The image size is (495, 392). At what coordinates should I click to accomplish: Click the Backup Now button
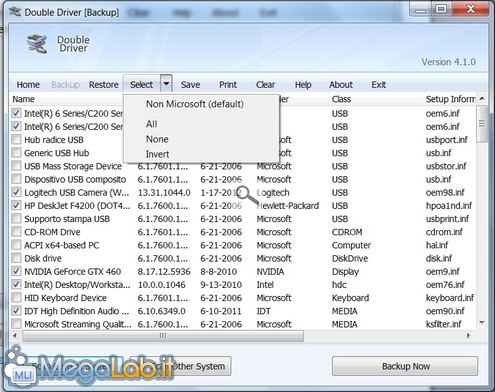point(405,366)
